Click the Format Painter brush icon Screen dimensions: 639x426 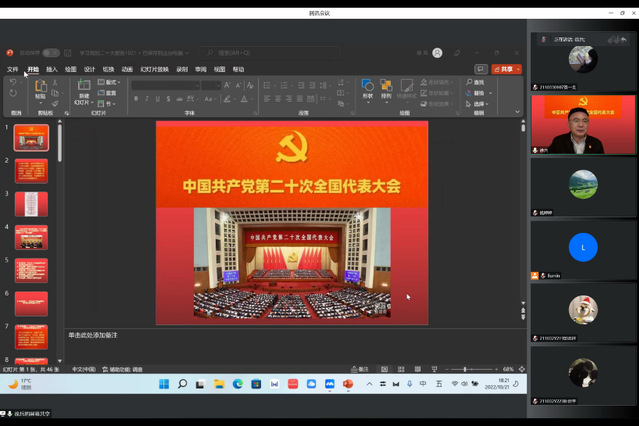55,104
